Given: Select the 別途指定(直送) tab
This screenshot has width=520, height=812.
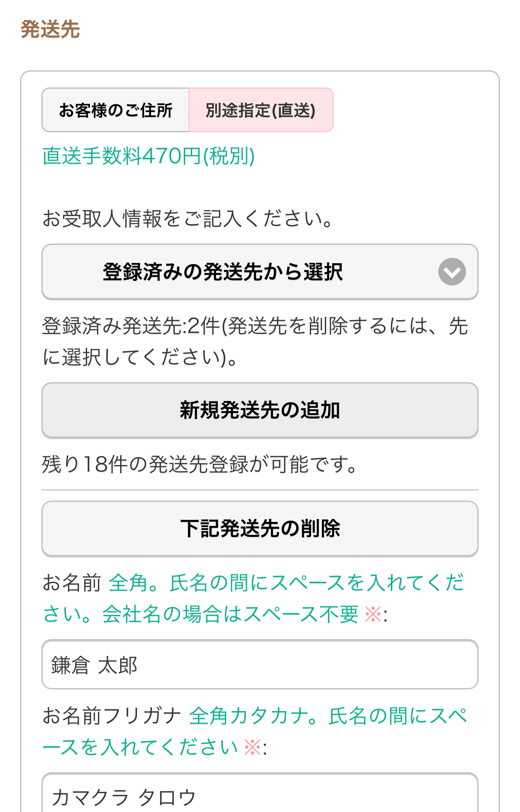Looking at the screenshot, I should [260, 110].
